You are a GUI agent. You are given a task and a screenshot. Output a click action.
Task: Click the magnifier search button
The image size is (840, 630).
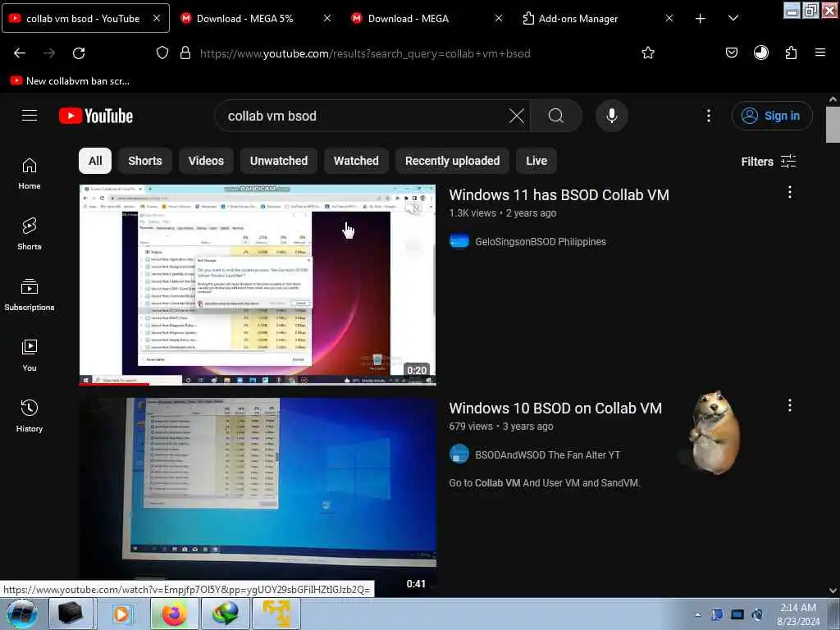(556, 116)
